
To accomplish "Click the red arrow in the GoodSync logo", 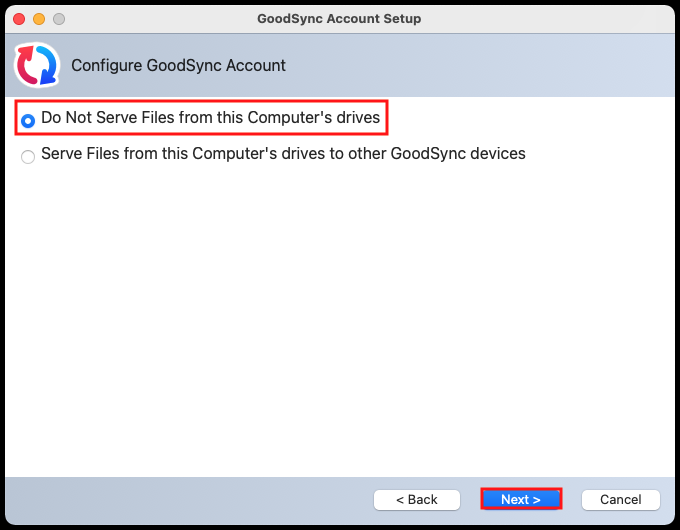I will coord(26,62).
